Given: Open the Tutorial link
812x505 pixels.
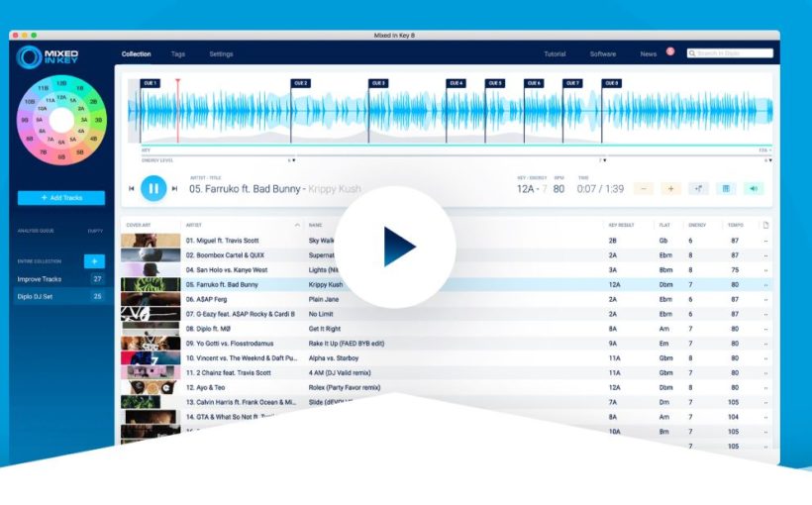Looking at the screenshot, I should tap(555, 53).
